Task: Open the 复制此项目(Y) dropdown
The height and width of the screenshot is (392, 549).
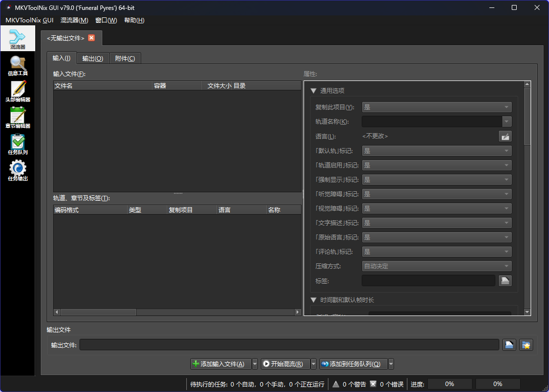Action: (x=437, y=107)
